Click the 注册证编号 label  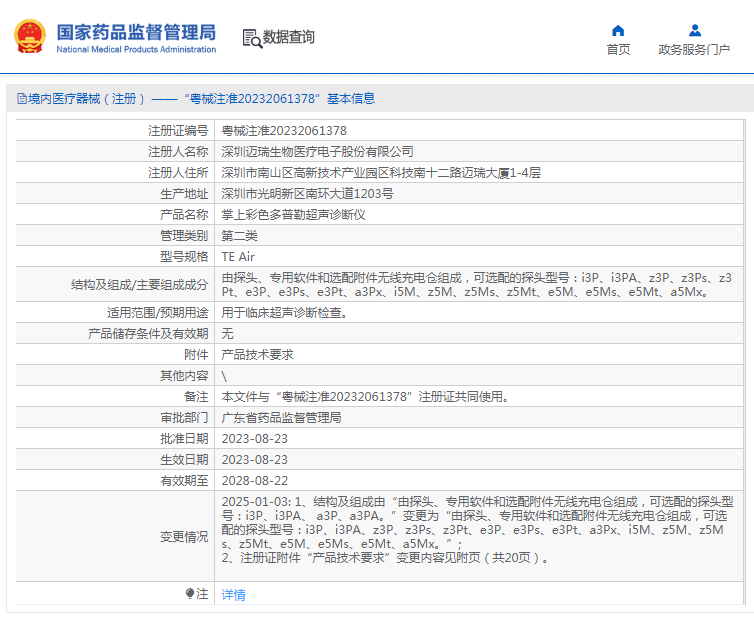pyautogui.click(x=178, y=131)
